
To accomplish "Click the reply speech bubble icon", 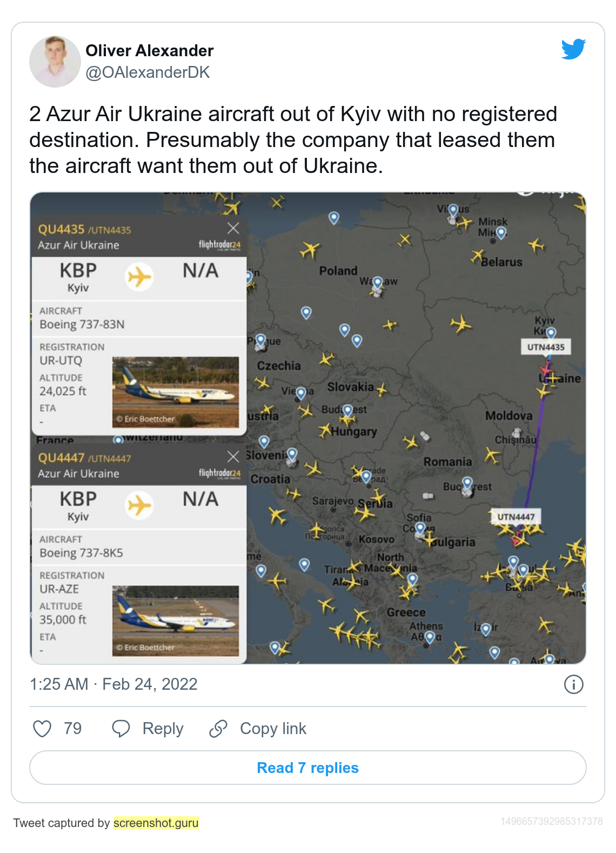I will click(120, 729).
